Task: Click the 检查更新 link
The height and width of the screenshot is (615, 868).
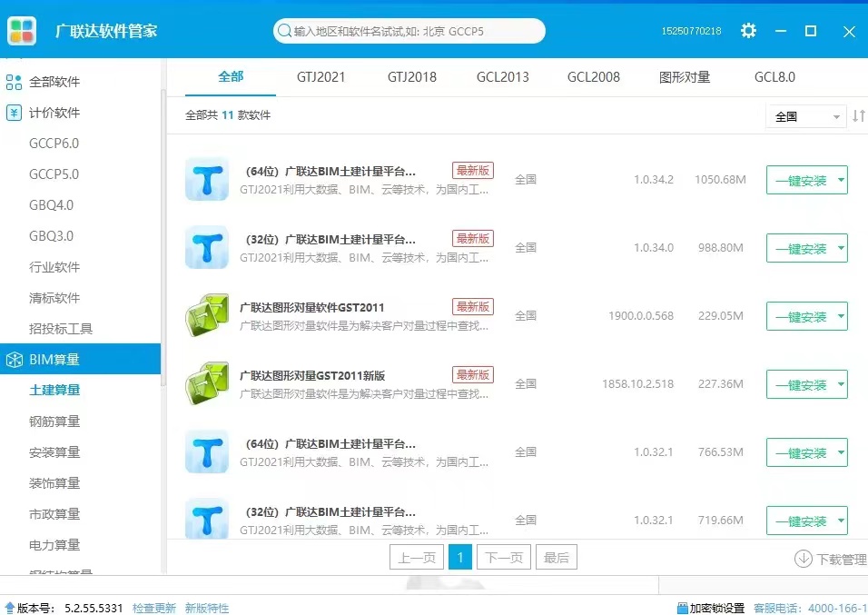Action: [153, 609]
